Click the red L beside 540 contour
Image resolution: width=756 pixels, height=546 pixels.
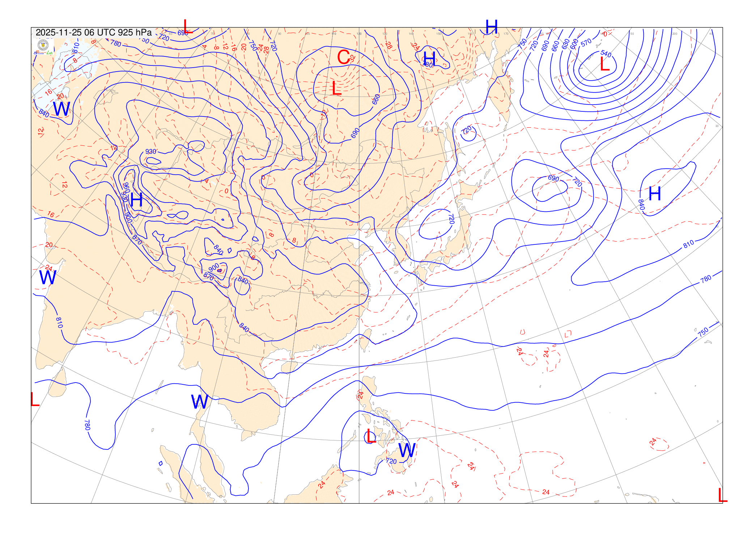pos(604,64)
